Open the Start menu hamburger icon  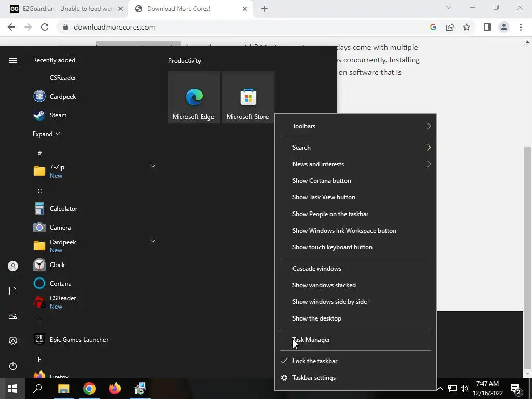tap(13, 60)
